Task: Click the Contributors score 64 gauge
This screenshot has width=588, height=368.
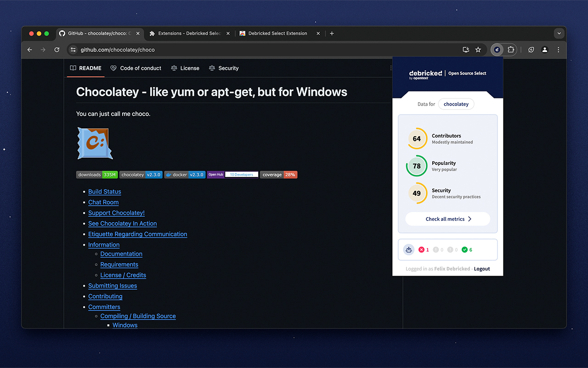Action: (x=417, y=138)
